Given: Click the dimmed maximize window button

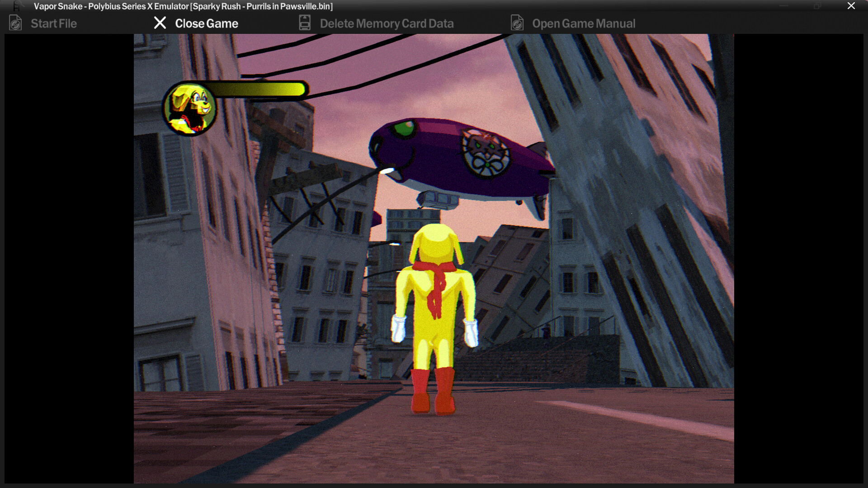Looking at the screenshot, I should coord(817,6).
